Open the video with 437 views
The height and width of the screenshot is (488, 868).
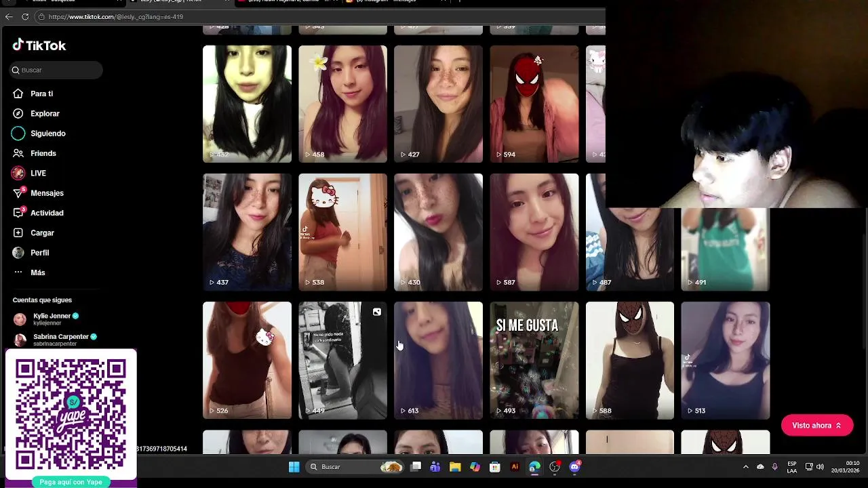(247, 232)
